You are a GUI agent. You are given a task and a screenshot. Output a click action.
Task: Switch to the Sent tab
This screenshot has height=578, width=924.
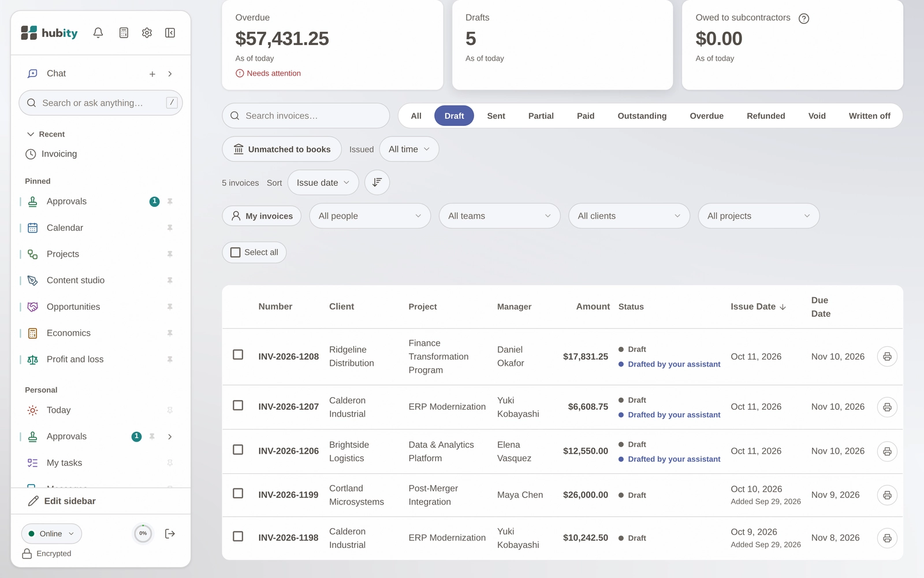[x=496, y=116]
